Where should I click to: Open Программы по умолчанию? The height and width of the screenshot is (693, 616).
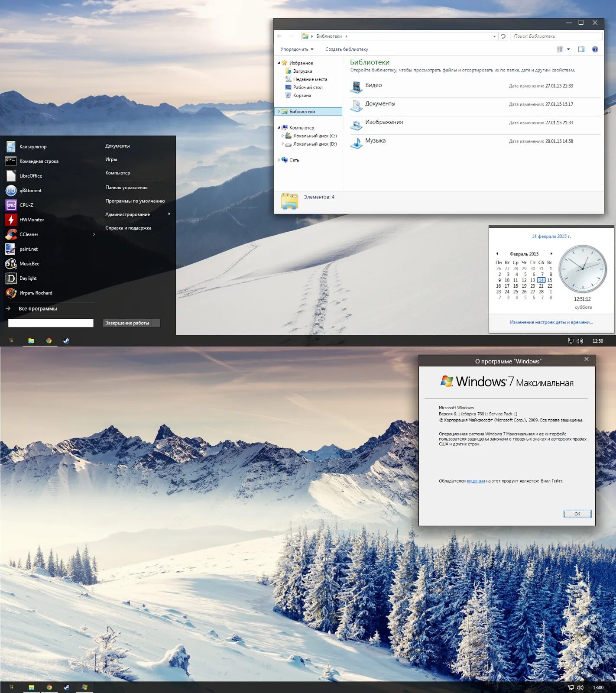point(135,201)
